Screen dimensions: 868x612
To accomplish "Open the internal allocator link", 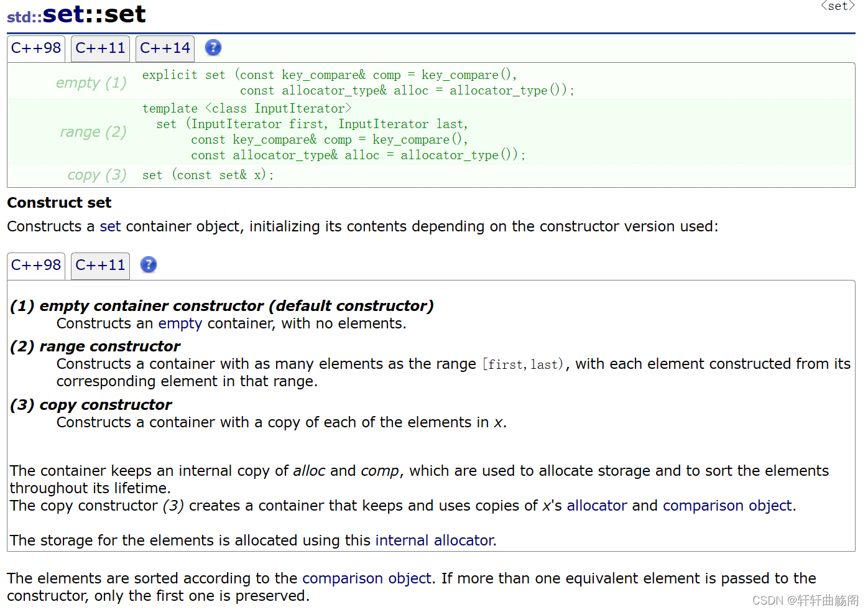I will (434, 540).
